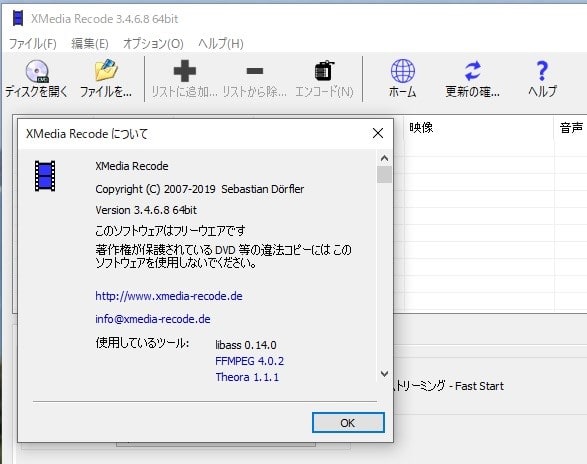Click info@xmedia-recode.de email link
This screenshot has width=587, height=464.
(153, 319)
